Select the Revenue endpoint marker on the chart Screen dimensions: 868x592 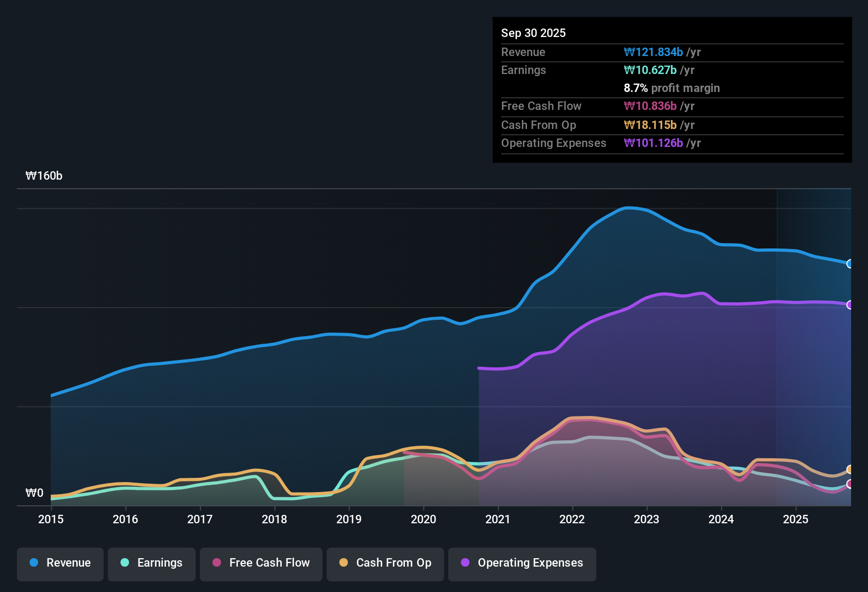[x=850, y=264]
